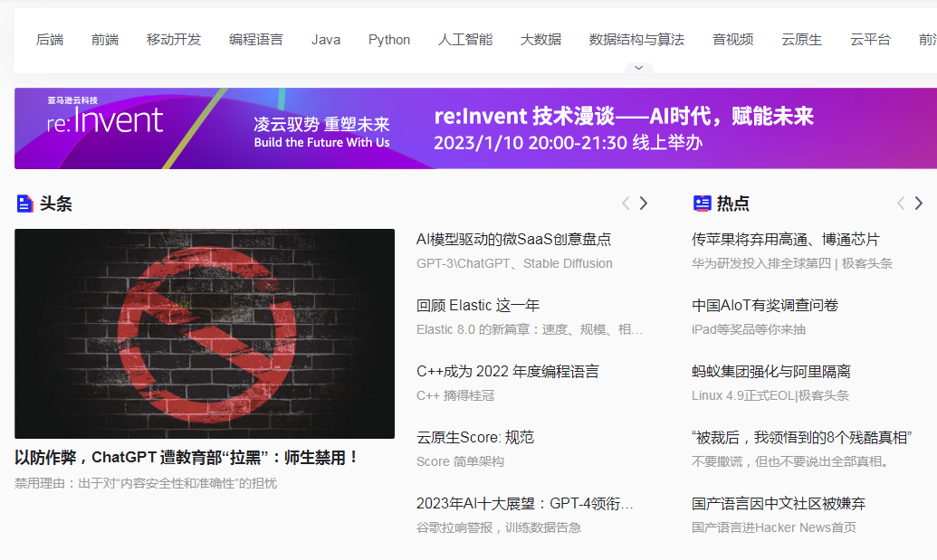The image size is (937, 560).
Task: Read C++成为 2022 年度编程语言 article
Action: tap(507, 372)
